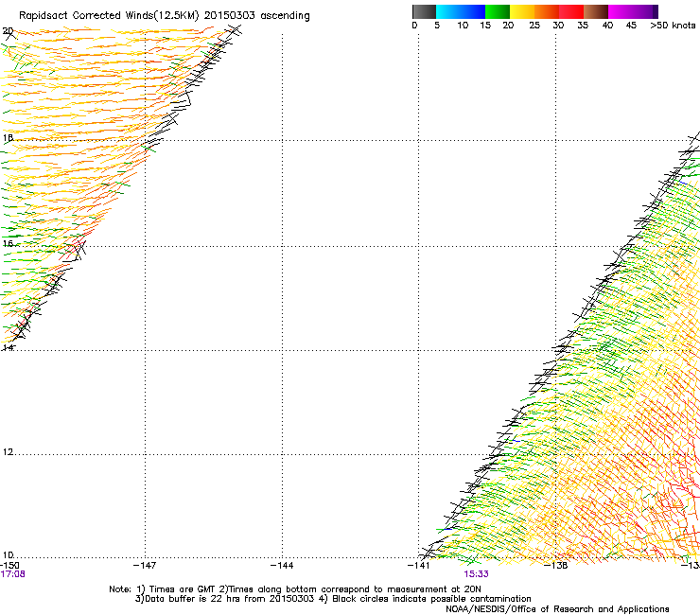Screen dimensions: 700x615
Task: Click the latitude label '18'
Action: point(8,137)
